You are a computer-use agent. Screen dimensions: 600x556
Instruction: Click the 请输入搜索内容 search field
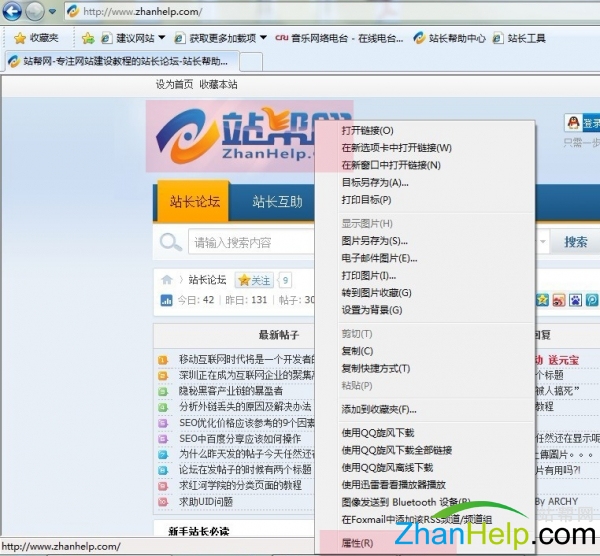[251, 242]
